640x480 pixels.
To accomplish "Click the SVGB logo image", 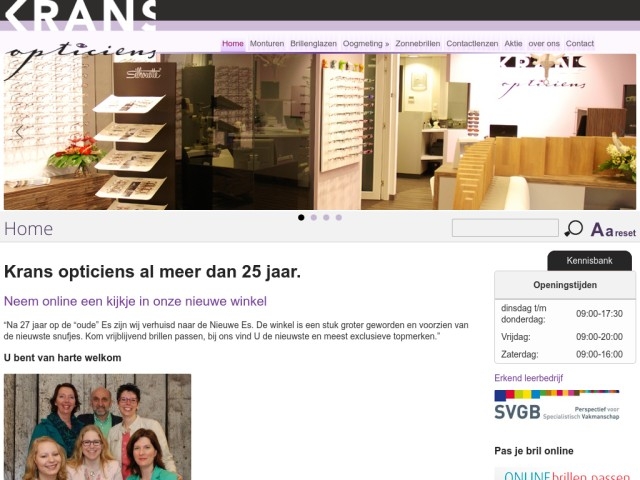I will point(557,405).
